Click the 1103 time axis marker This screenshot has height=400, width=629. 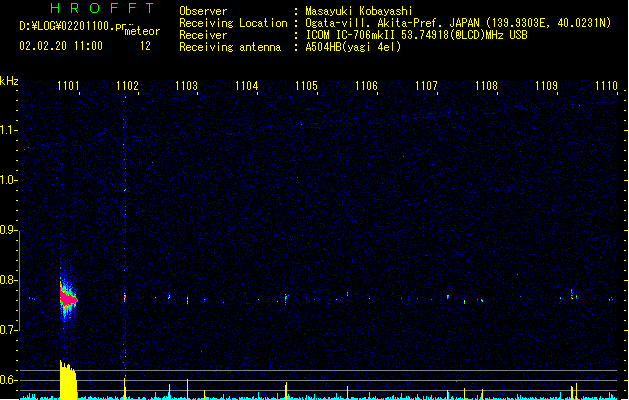point(187,86)
